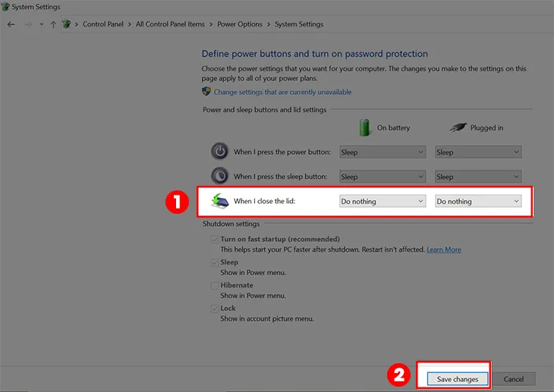
Task: Open the sleep button Plugged in dropdown
Action: pyautogui.click(x=478, y=177)
